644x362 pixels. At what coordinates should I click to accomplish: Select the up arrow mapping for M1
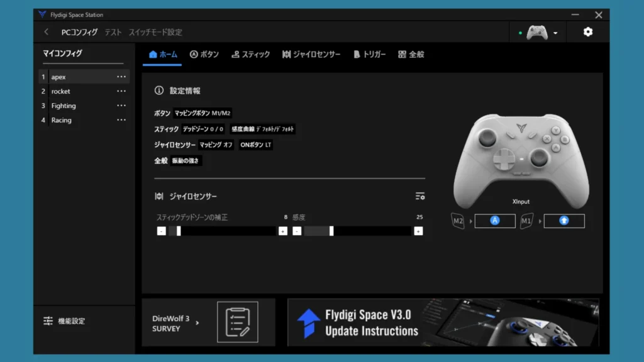click(564, 221)
